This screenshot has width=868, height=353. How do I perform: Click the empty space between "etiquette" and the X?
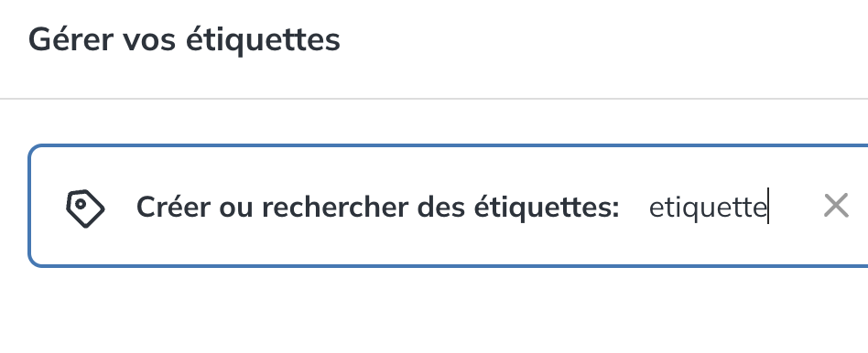(796, 208)
